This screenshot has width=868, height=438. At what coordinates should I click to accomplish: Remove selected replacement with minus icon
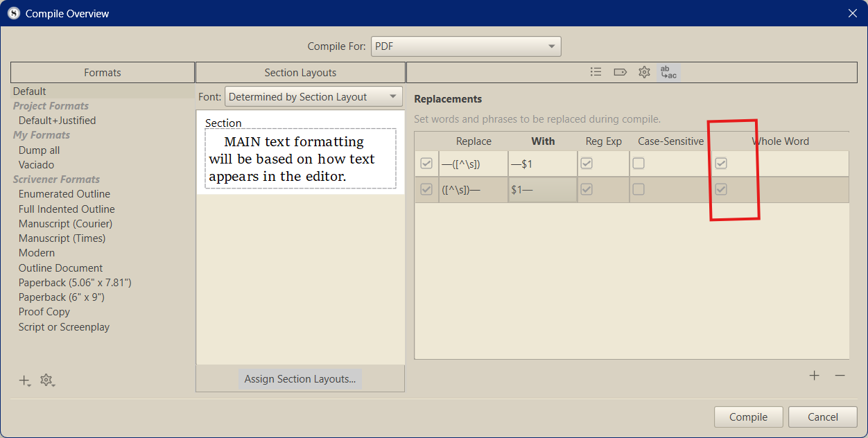coord(840,376)
